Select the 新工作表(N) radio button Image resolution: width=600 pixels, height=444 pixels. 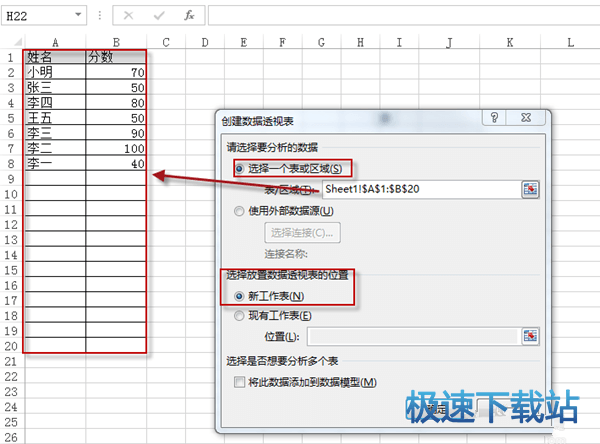click(239, 296)
